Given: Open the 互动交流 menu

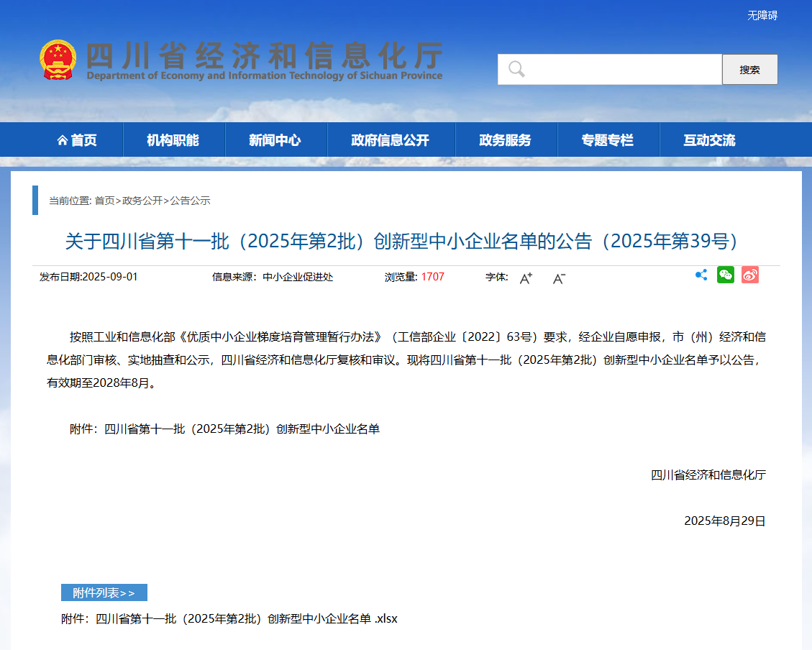Looking at the screenshot, I should click(x=710, y=139).
